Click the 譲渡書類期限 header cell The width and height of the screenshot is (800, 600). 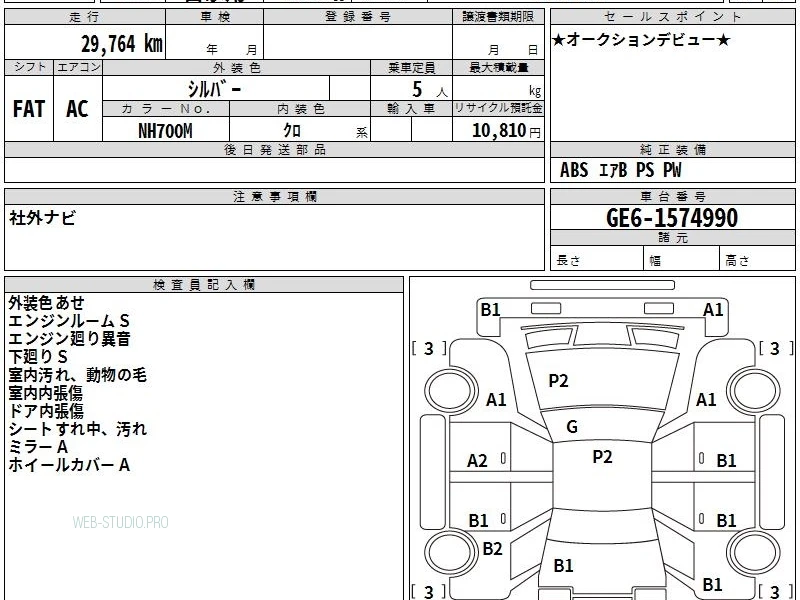coord(498,17)
